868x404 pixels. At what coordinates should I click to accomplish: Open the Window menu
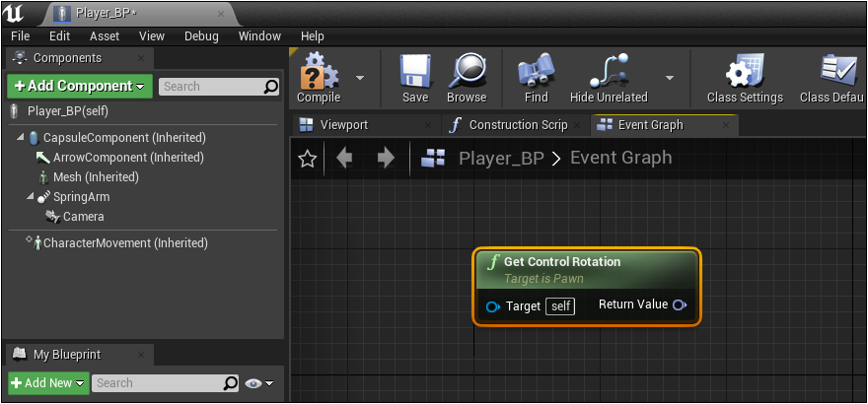(x=259, y=35)
